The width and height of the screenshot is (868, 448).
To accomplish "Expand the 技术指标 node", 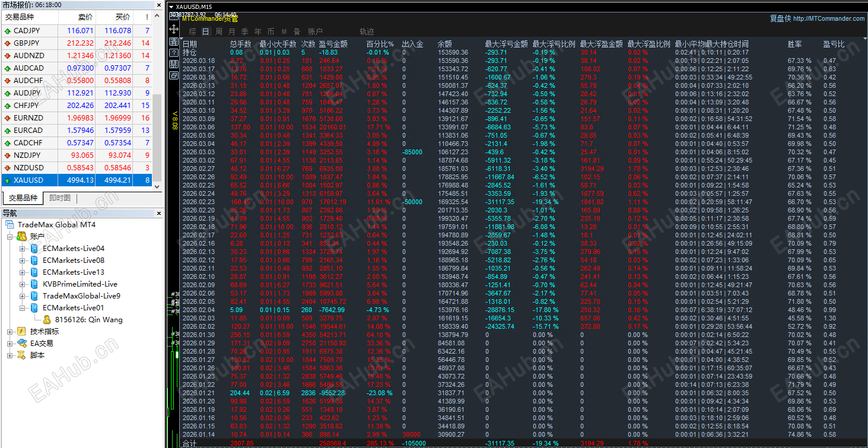I will point(10,332).
